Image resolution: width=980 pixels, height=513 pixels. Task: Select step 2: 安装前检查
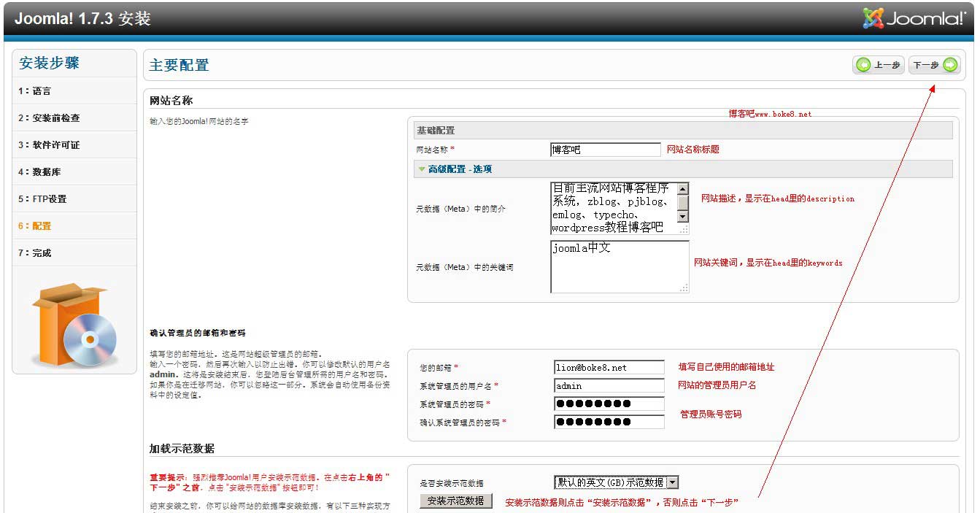[74, 118]
